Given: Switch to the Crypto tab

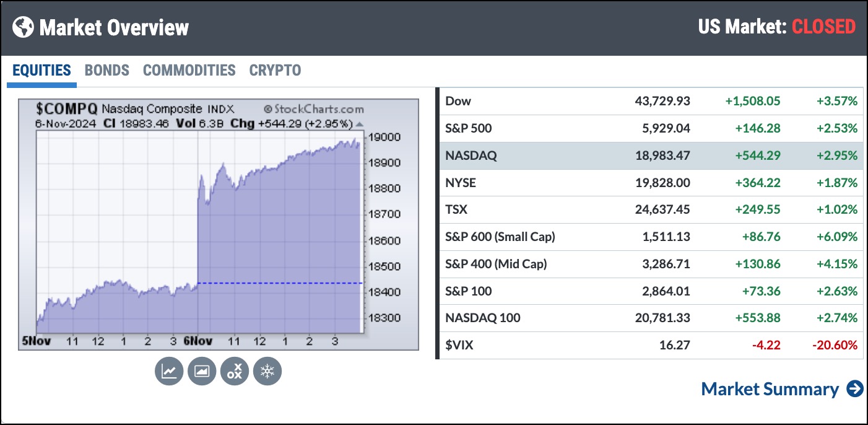Looking at the screenshot, I should click(x=275, y=71).
